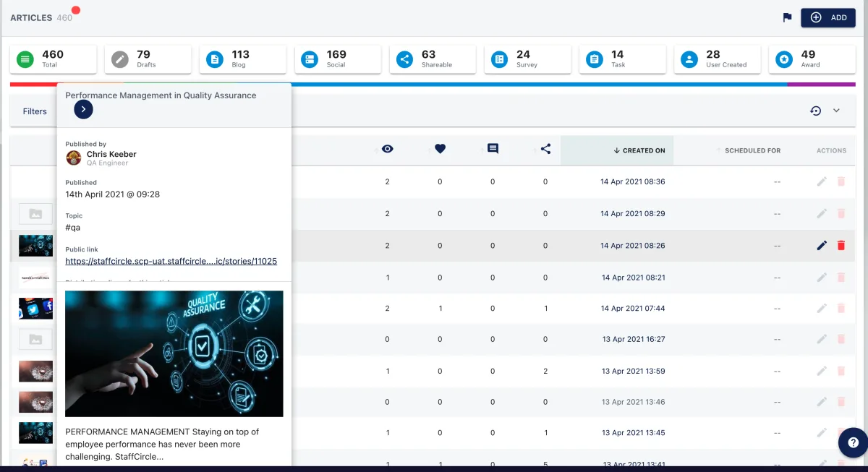Image resolution: width=868 pixels, height=472 pixels.
Task: Select the User Created 28 stat card
Action: [718, 59]
